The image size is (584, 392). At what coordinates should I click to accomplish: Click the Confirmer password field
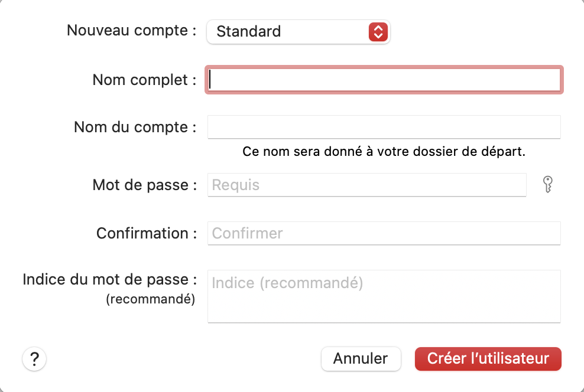pyautogui.click(x=384, y=233)
